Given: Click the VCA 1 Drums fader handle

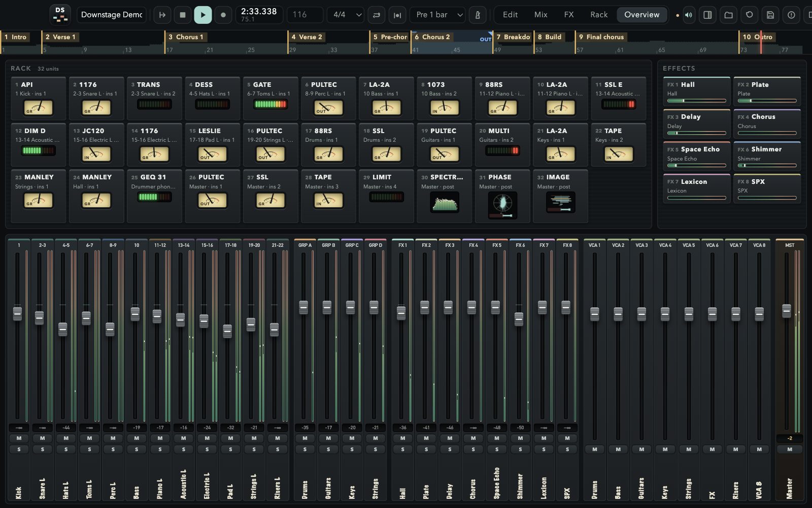Looking at the screenshot, I should [x=595, y=314].
